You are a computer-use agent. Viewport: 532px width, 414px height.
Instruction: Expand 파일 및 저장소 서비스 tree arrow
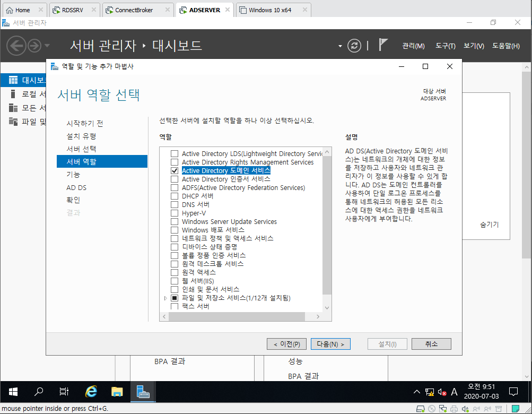point(165,298)
